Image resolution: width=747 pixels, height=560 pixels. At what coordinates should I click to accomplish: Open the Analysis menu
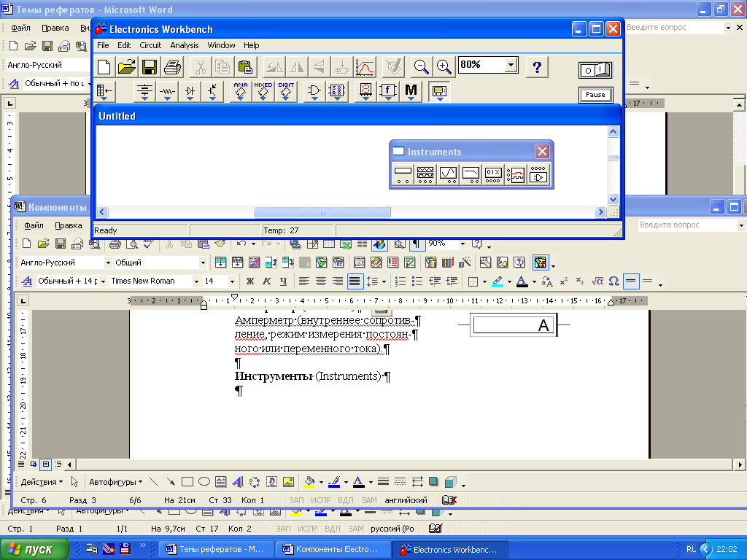click(x=185, y=45)
